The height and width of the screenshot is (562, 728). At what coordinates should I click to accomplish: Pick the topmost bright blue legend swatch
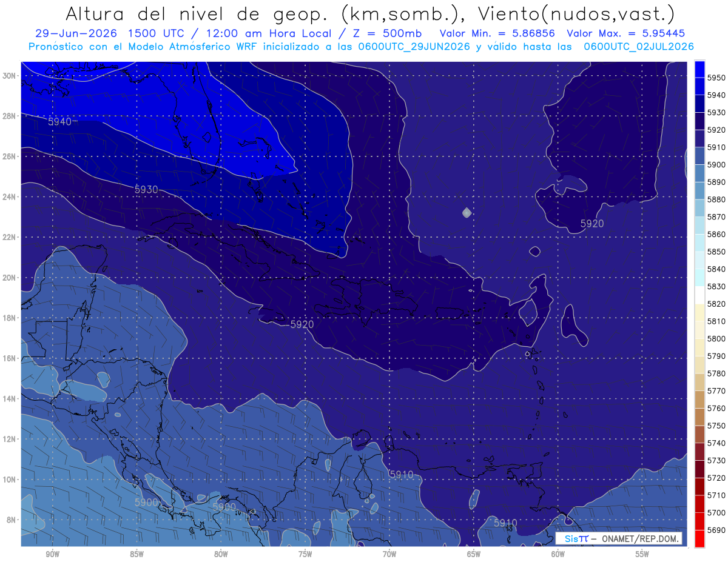point(699,69)
